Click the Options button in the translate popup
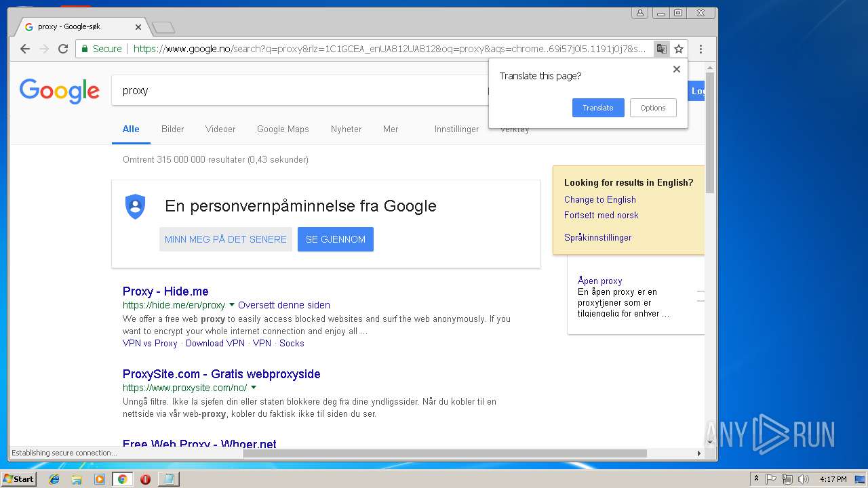Viewport: 868px width, 488px height. tap(653, 108)
